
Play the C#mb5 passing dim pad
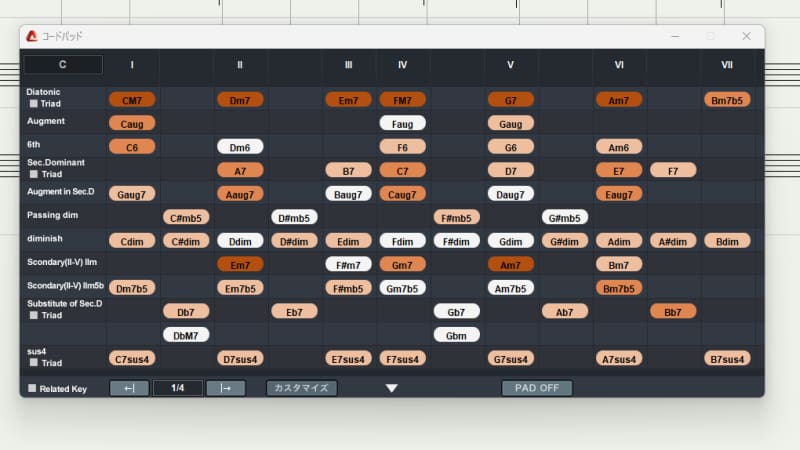[x=186, y=217]
